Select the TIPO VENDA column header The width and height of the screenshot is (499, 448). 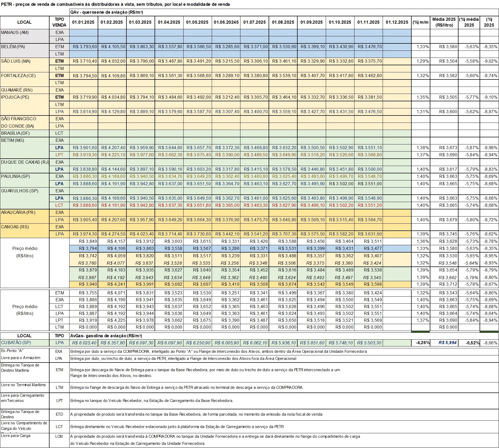click(59, 22)
